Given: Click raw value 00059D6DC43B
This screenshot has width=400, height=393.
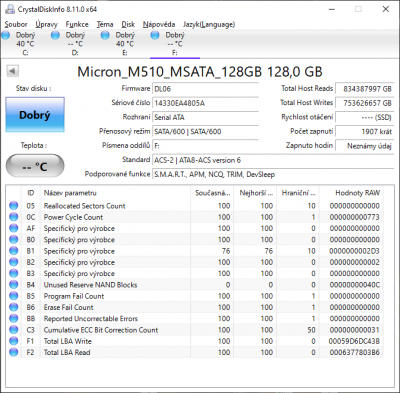Looking at the screenshot, I should click(x=354, y=341).
